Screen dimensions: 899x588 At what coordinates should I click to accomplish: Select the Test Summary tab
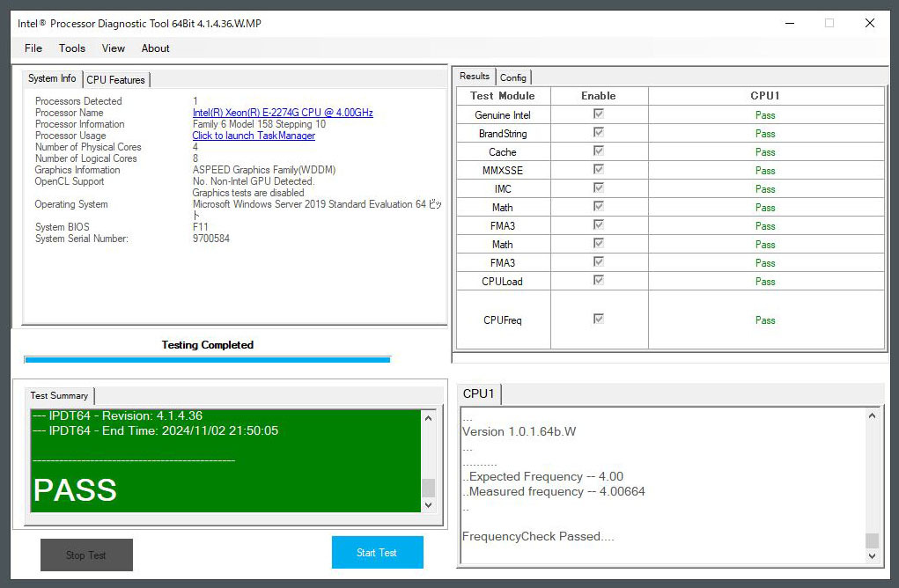tap(59, 395)
